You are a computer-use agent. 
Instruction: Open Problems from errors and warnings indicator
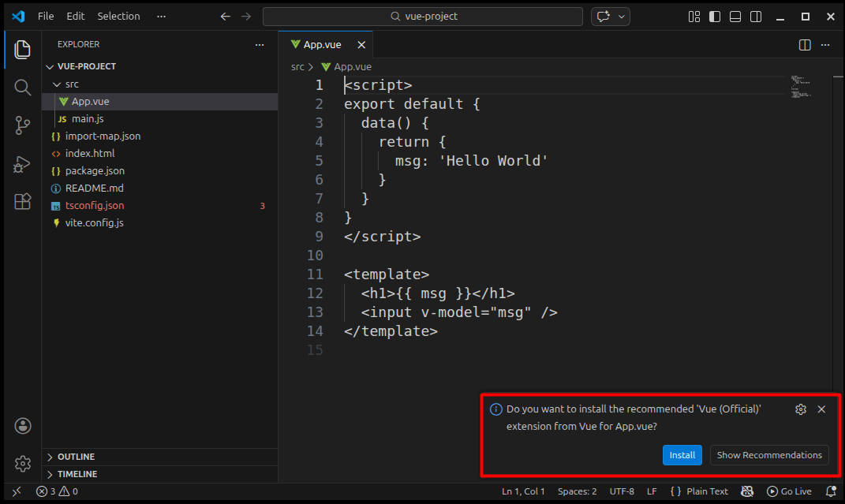tap(57, 491)
